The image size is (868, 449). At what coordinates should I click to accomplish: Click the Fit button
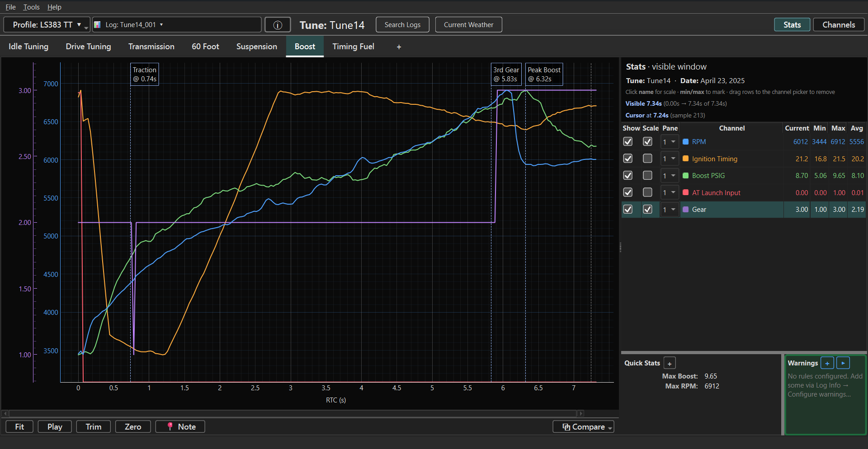19,426
